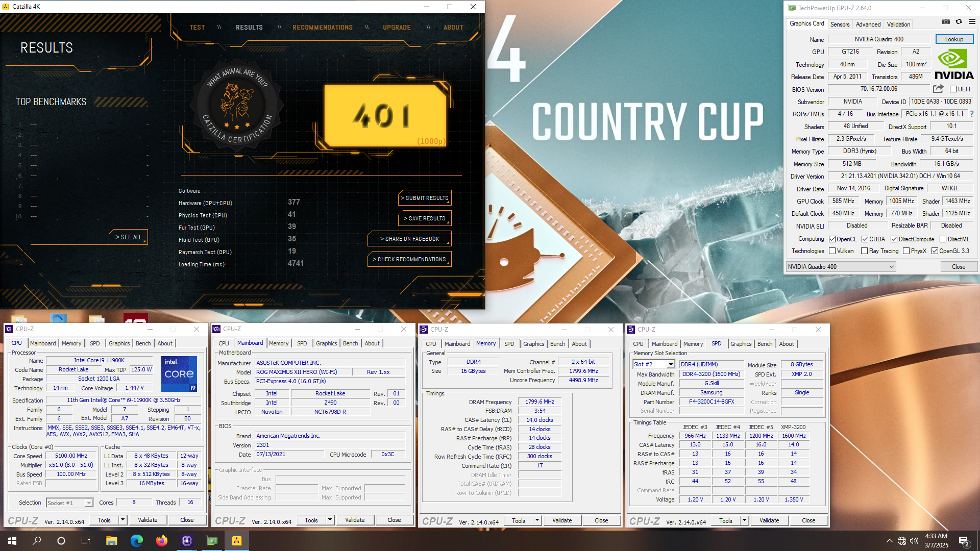
Task: Open File Explorer from the taskbar
Action: 112,541
